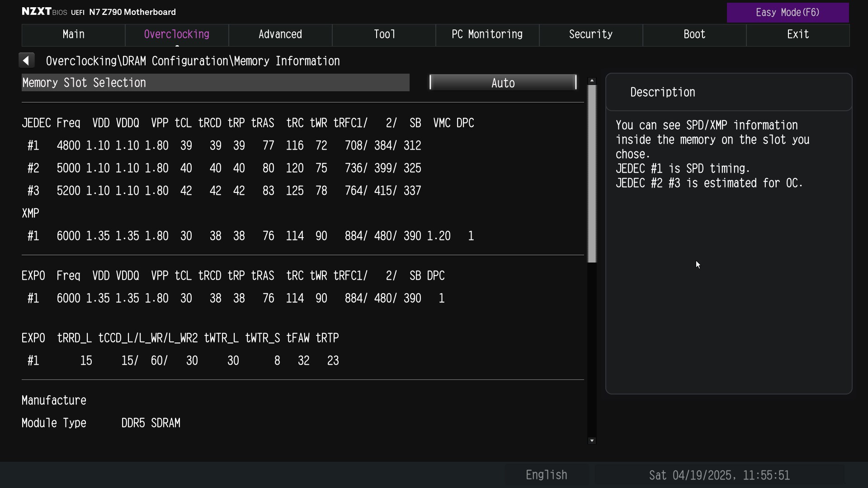Viewport: 868px width, 488px height.
Task: Switch to PC Monitoring tab
Action: (487, 35)
